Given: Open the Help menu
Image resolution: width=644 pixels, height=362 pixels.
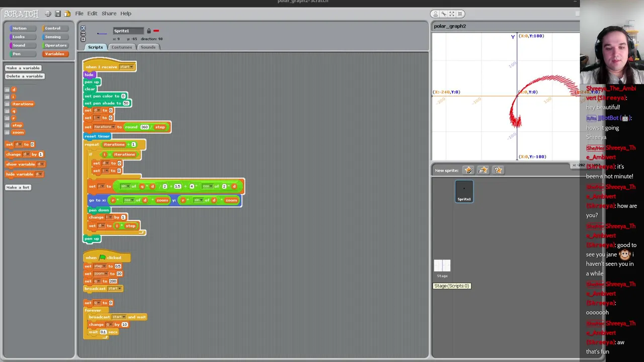Looking at the screenshot, I should pos(126,14).
